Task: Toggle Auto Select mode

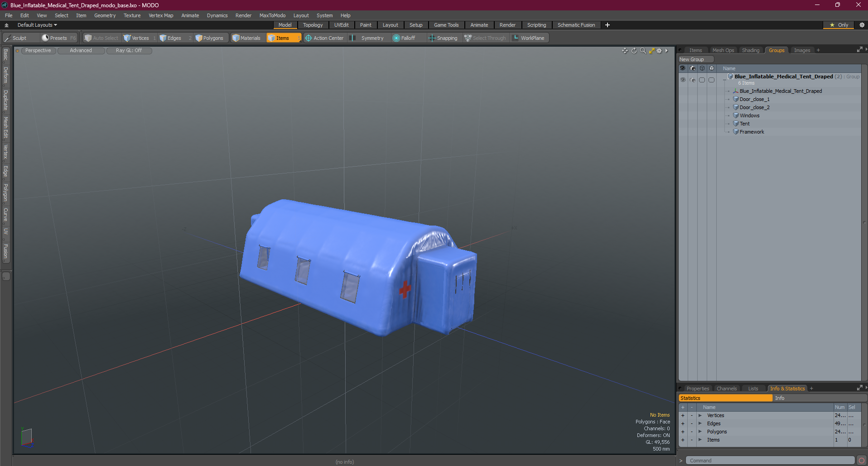Action: click(x=101, y=38)
